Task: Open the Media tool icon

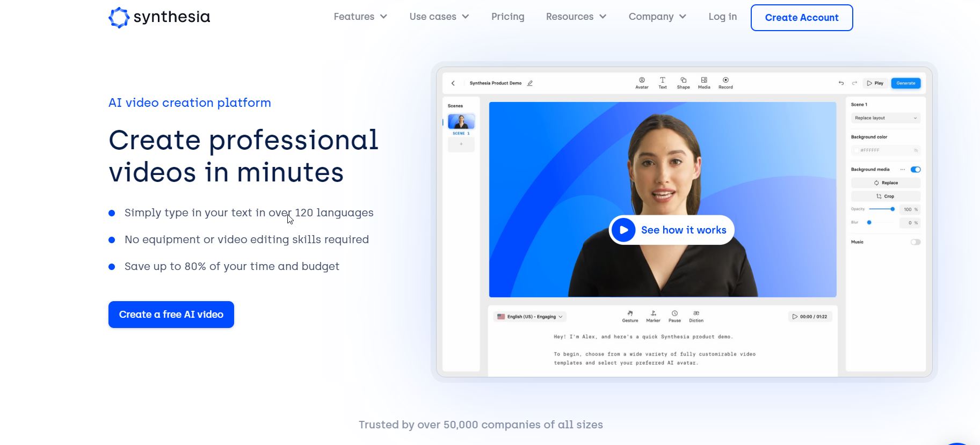Action: click(x=704, y=80)
